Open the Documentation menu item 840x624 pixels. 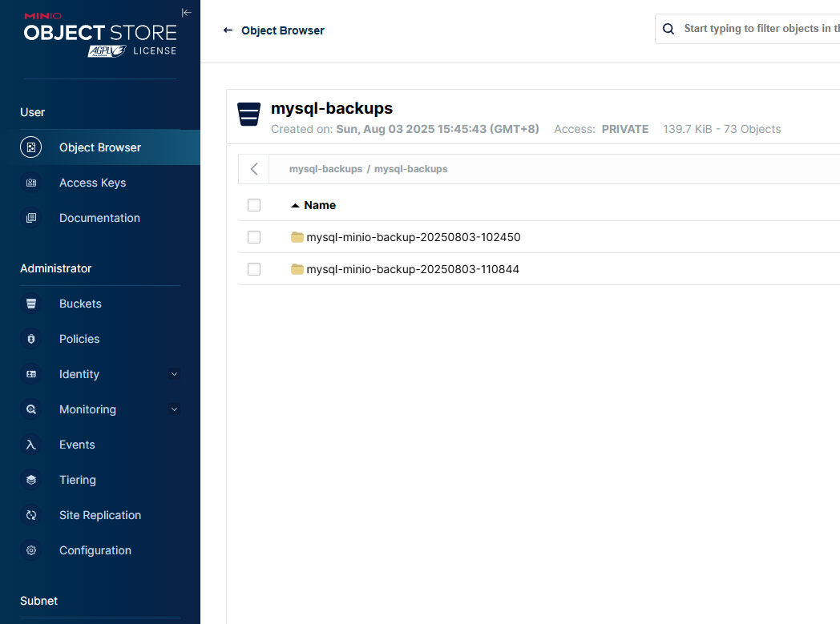(99, 218)
